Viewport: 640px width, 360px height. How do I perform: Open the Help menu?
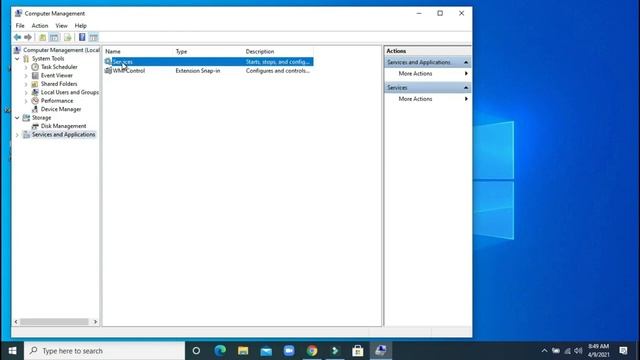80,26
